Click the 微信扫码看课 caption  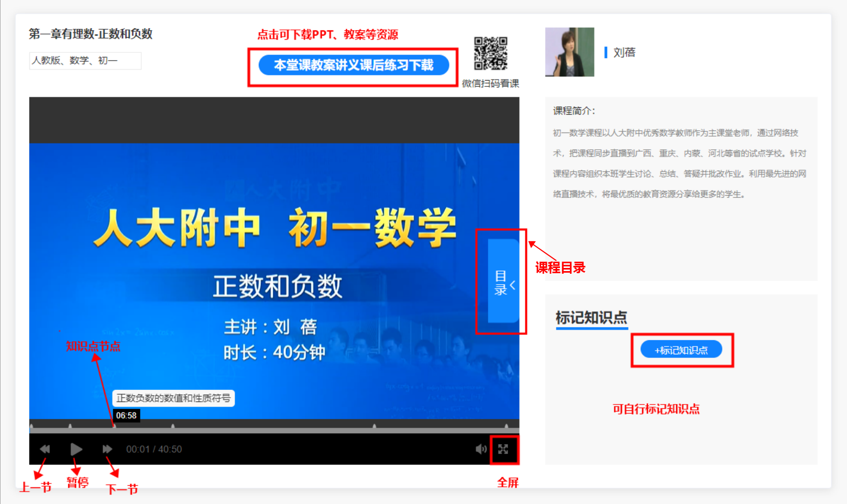pos(490,83)
